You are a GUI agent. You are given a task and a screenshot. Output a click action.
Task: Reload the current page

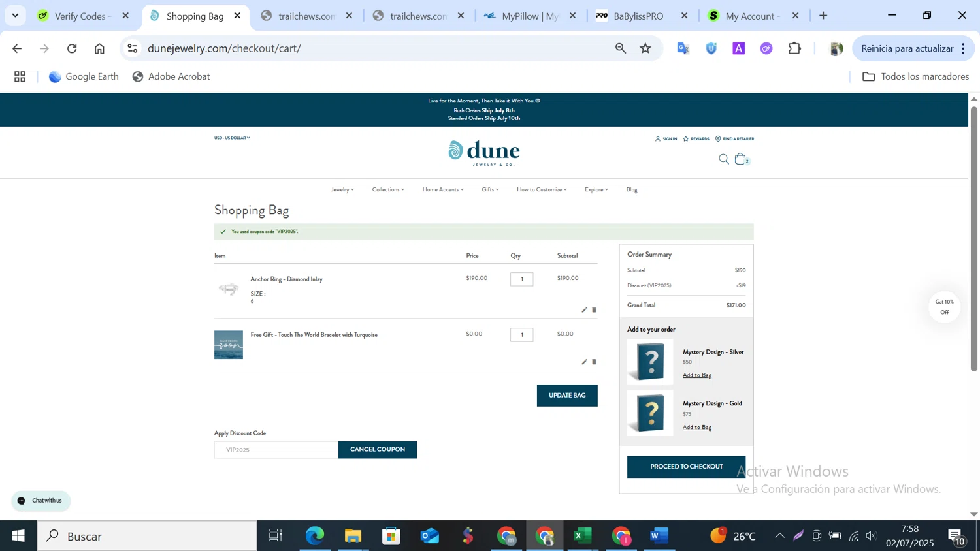point(72,48)
